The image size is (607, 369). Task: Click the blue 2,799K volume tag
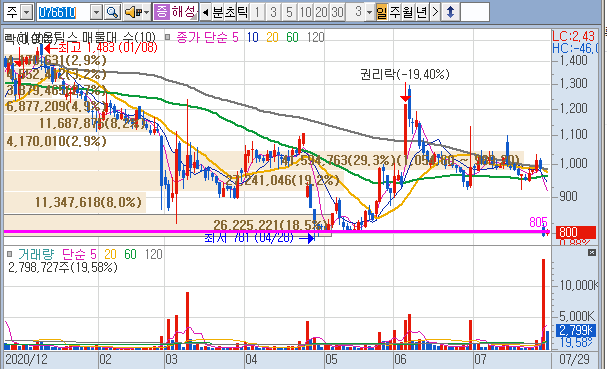click(x=576, y=330)
